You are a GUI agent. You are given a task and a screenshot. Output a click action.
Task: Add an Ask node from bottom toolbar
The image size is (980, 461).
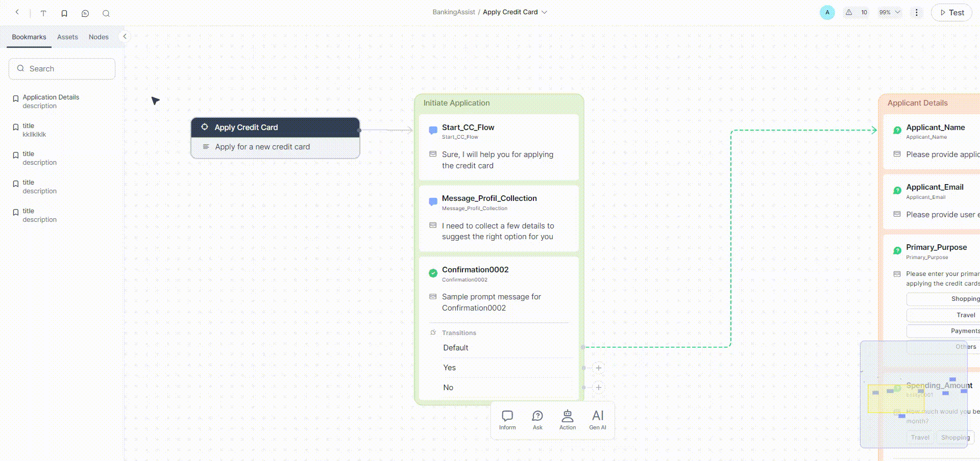[x=537, y=420]
